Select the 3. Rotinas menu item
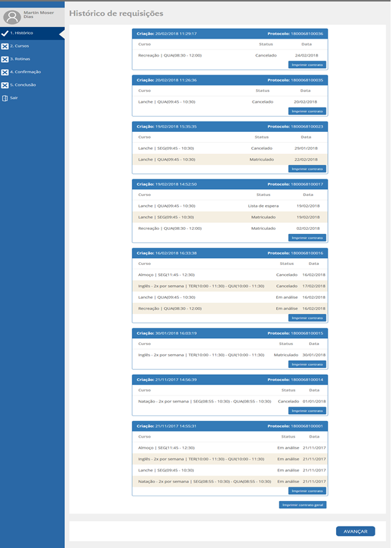This screenshot has width=392, height=548. pos(32,59)
